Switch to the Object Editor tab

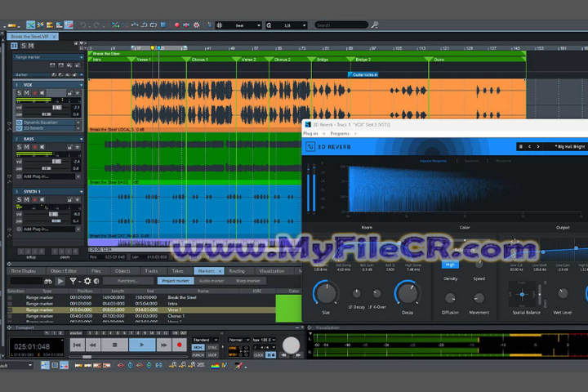click(64, 271)
